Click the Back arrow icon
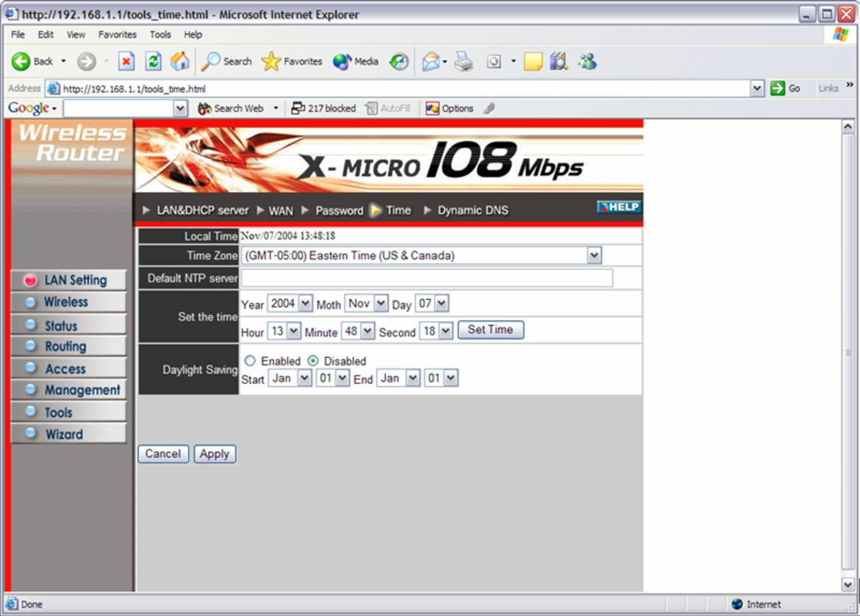 point(21,62)
